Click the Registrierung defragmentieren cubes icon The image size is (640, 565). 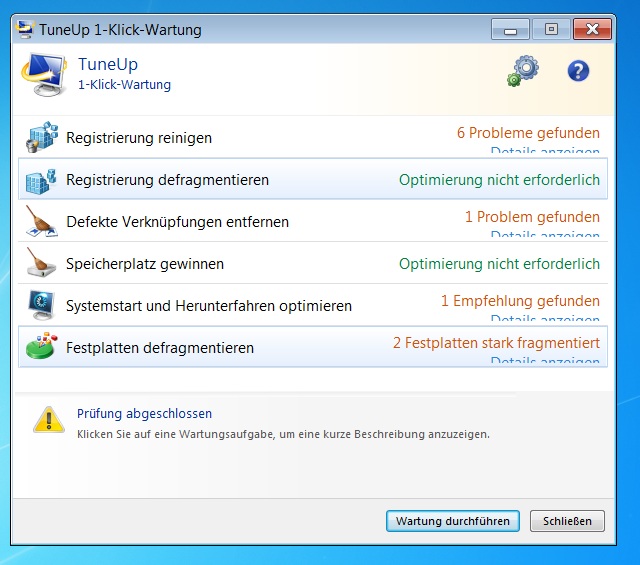point(41,181)
